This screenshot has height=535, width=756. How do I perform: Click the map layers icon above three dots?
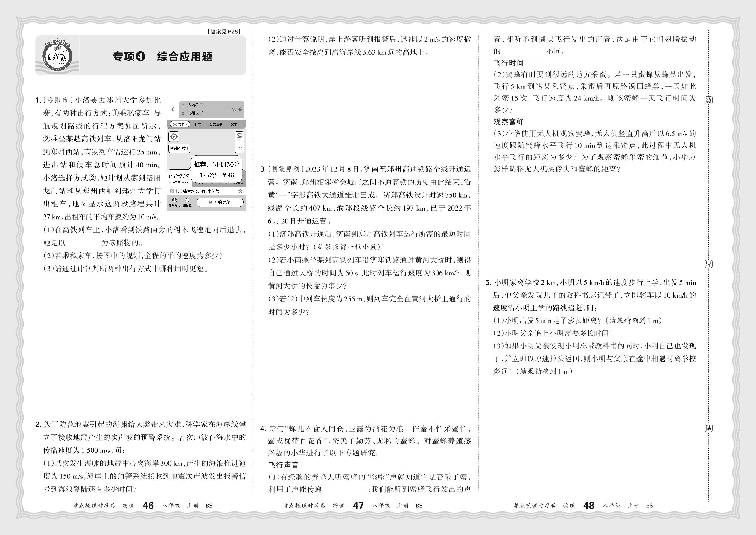pyautogui.click(x=239, y=136)
